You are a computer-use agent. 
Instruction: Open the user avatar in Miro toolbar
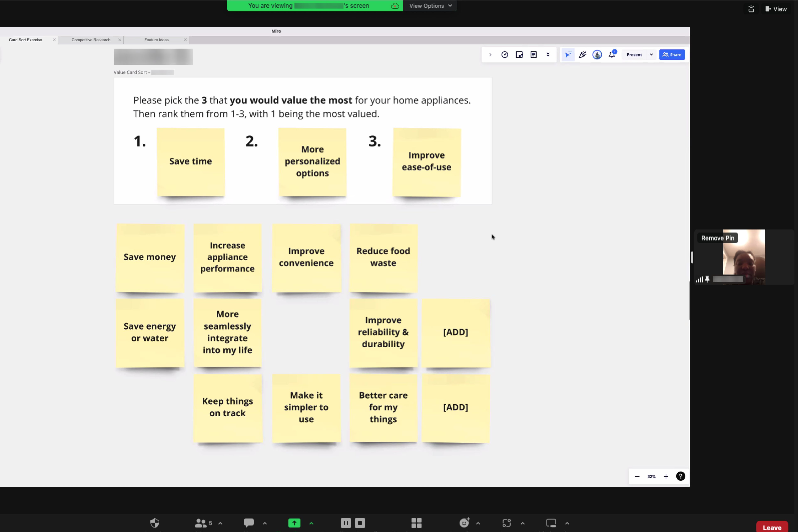(x=597, y=55)
